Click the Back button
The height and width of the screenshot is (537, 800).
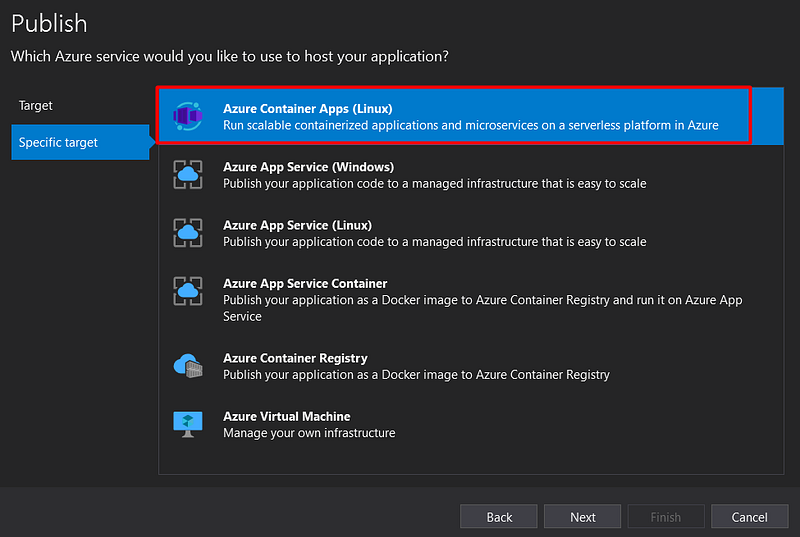coord(498,517)
